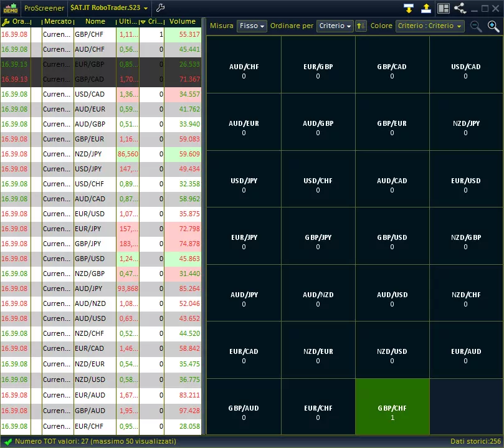Screen dimensions: 504x448
Task: Click the wrench icon in table header
Action: click(x=6, y=22)
